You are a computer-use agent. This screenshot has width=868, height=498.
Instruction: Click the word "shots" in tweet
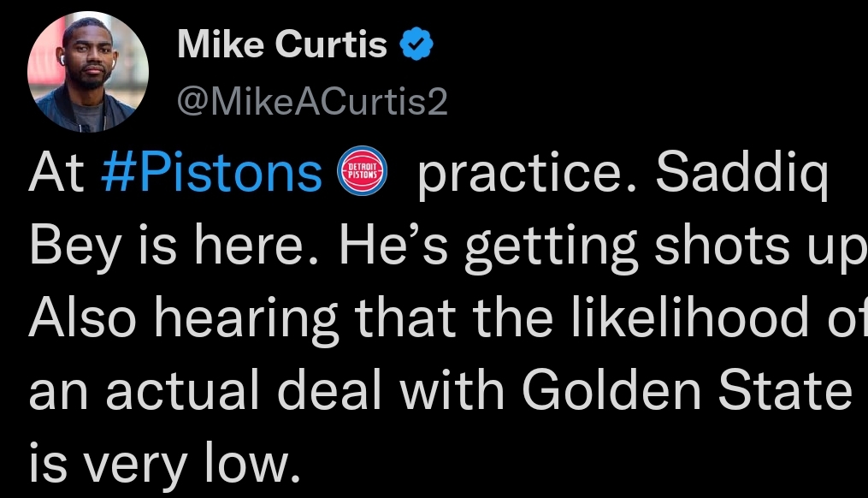(722, 246)
